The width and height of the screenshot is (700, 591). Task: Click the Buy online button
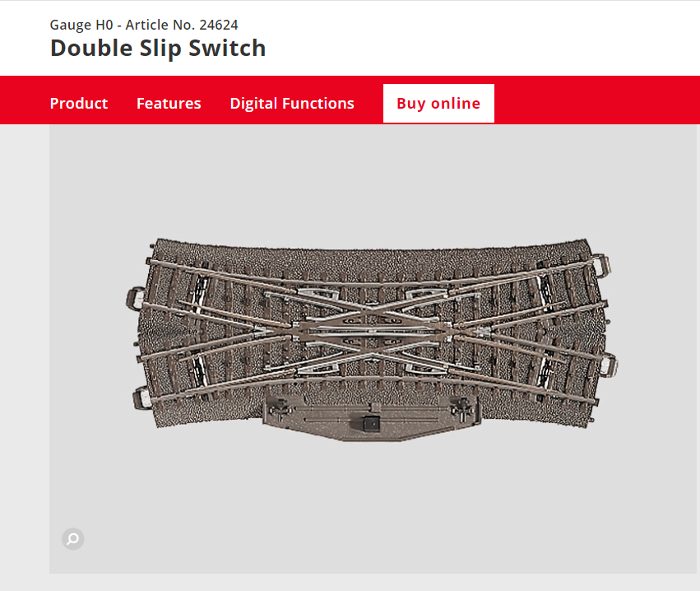pyautogui.click(x=438, y=103)
